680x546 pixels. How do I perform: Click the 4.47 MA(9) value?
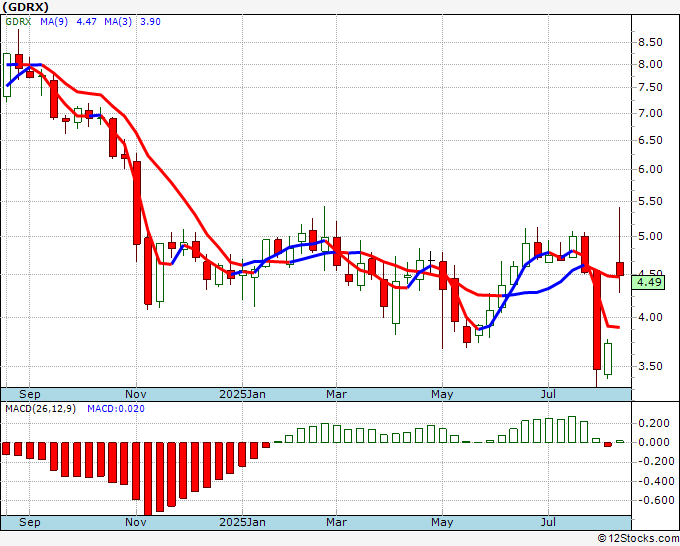point(86,22)
